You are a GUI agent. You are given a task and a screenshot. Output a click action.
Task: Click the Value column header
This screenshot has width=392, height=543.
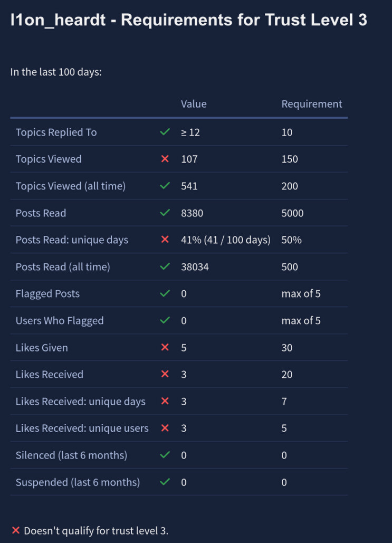coord(194,104)
